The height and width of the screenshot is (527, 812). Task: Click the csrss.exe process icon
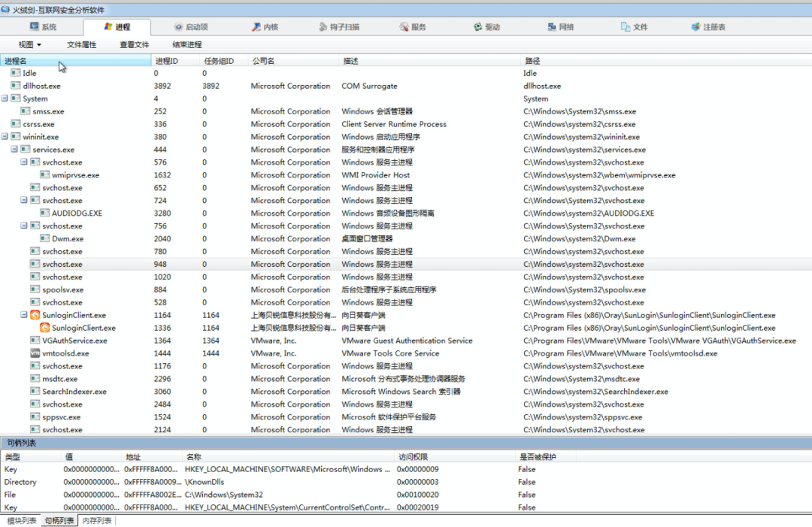16,124
